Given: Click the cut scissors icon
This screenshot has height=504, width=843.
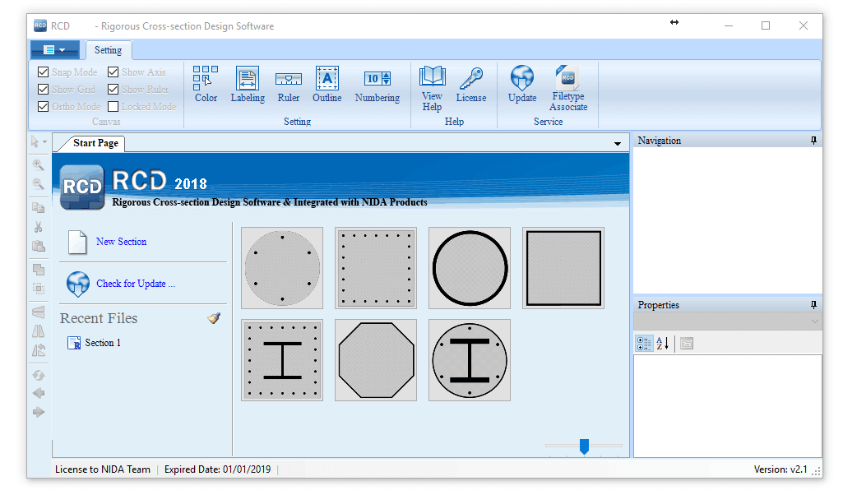Looking at the screenshot, I should pyautogui.click(x=38, y=227).
